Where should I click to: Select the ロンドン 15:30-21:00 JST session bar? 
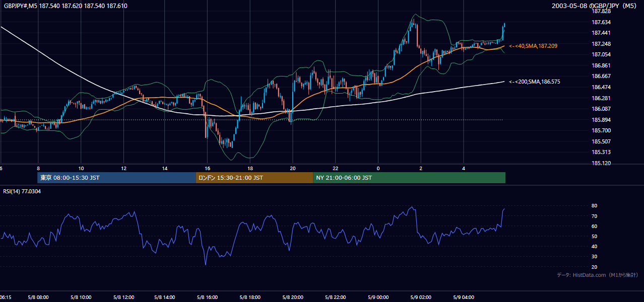click(x=254, y=178)
